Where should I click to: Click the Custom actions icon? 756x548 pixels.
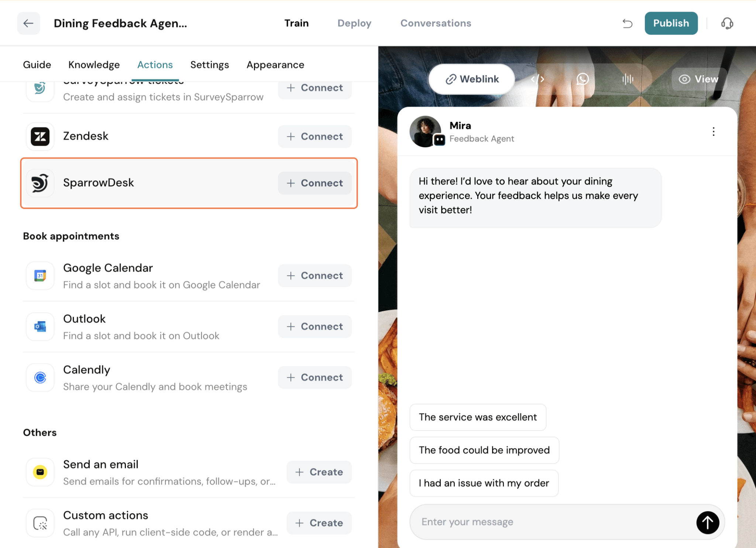pos(40,523)
